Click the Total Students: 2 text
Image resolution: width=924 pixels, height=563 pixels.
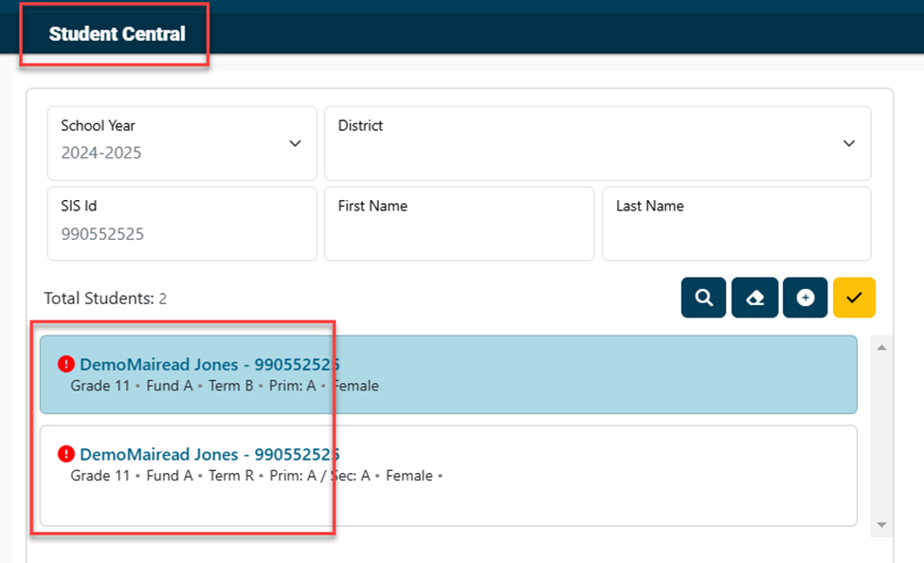tap(105, 299)
